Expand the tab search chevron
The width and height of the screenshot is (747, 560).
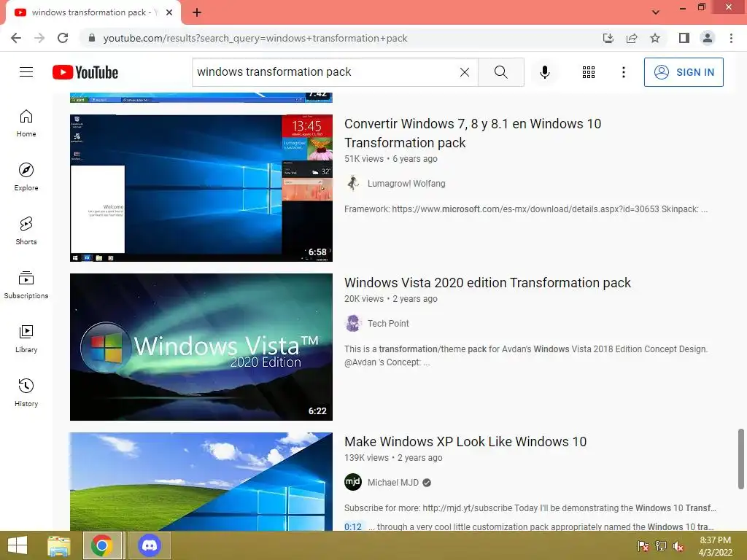656,12
